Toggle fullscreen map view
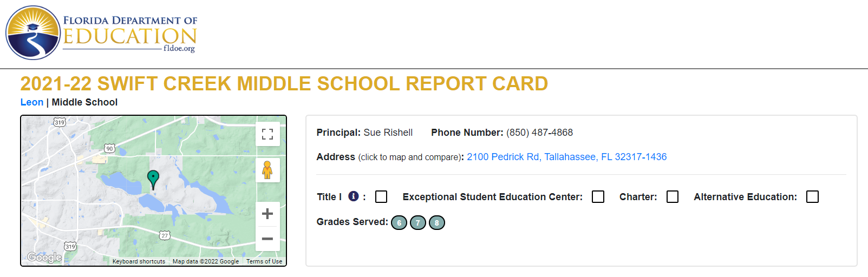The width and height of the screenshot is (868, 277). [267, 134]
